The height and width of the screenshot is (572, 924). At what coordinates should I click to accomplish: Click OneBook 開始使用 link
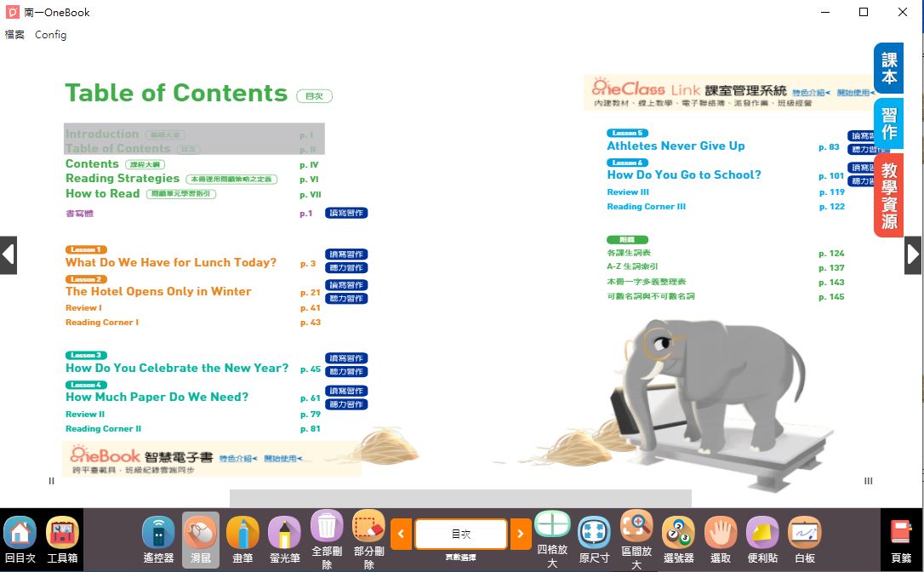(x=282, y=458)
